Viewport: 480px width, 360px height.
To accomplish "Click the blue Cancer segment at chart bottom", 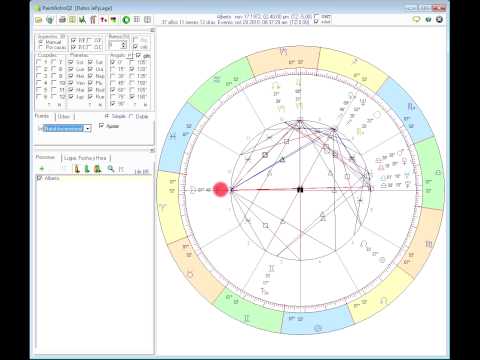I will pyautogui.click(x=317, y=322).
